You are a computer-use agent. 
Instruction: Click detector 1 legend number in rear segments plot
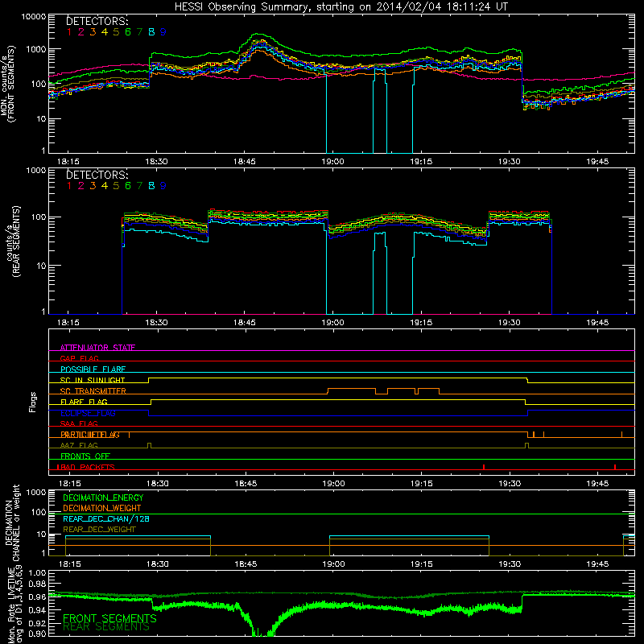click(x=69, y=186)
